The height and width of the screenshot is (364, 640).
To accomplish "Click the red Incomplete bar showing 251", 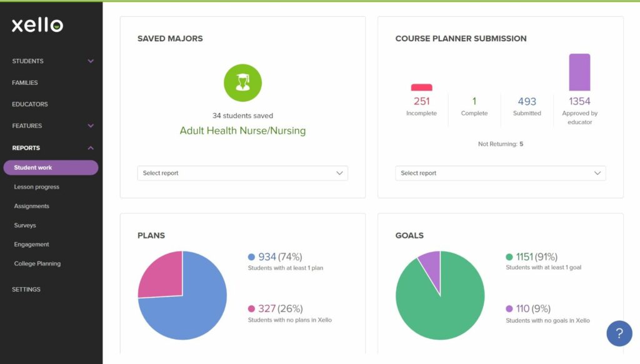I will 421,87.
